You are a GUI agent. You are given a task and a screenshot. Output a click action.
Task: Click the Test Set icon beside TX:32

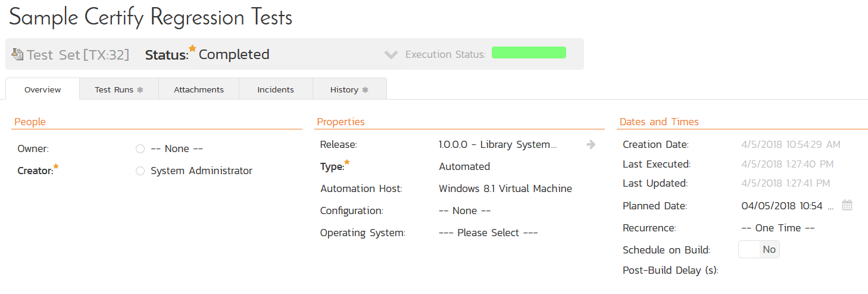17,54
